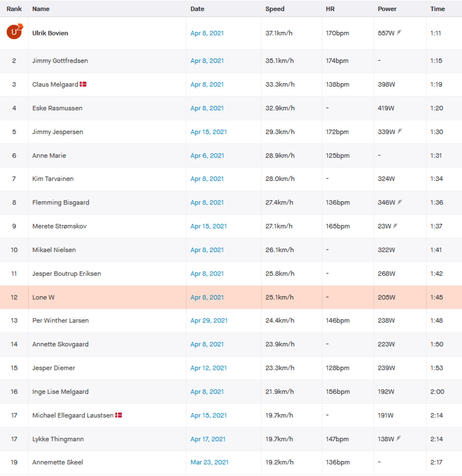Click the power meter icon beside 339W
This screenshot has width=462, height=476.
[x=400, y=131]
